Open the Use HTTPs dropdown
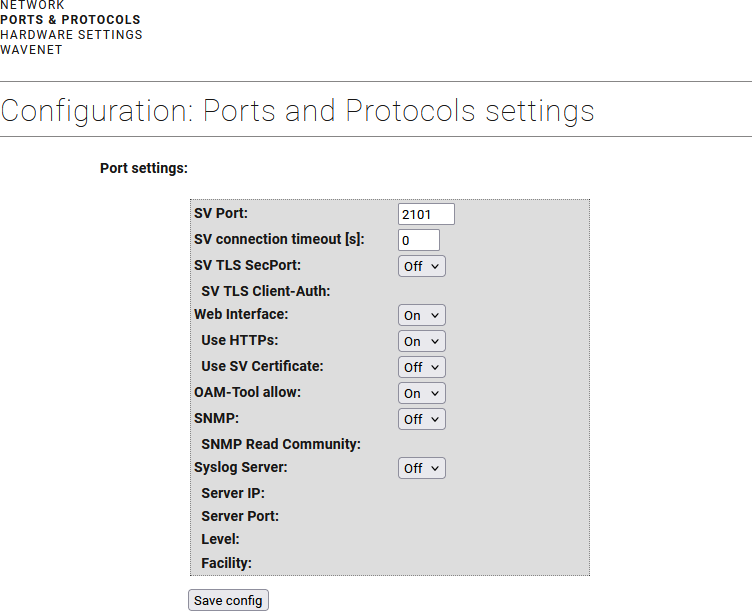Viewport: 752px width, 611px height. click(x=422, y=341)
